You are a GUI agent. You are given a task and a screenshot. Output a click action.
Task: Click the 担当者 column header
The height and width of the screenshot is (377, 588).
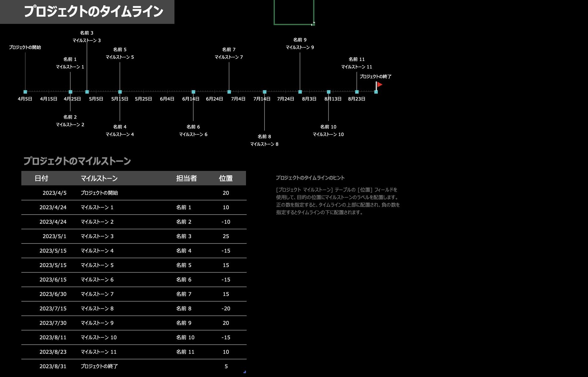[186, 178]
